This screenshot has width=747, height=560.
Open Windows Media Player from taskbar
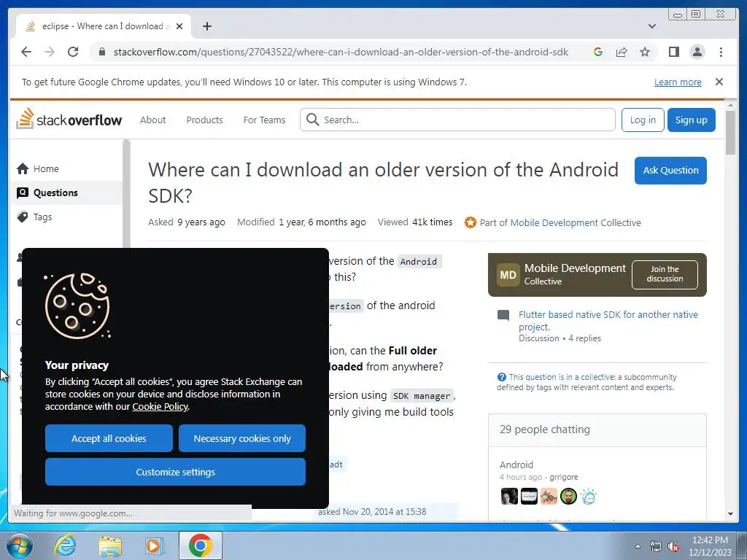[155, 545]
